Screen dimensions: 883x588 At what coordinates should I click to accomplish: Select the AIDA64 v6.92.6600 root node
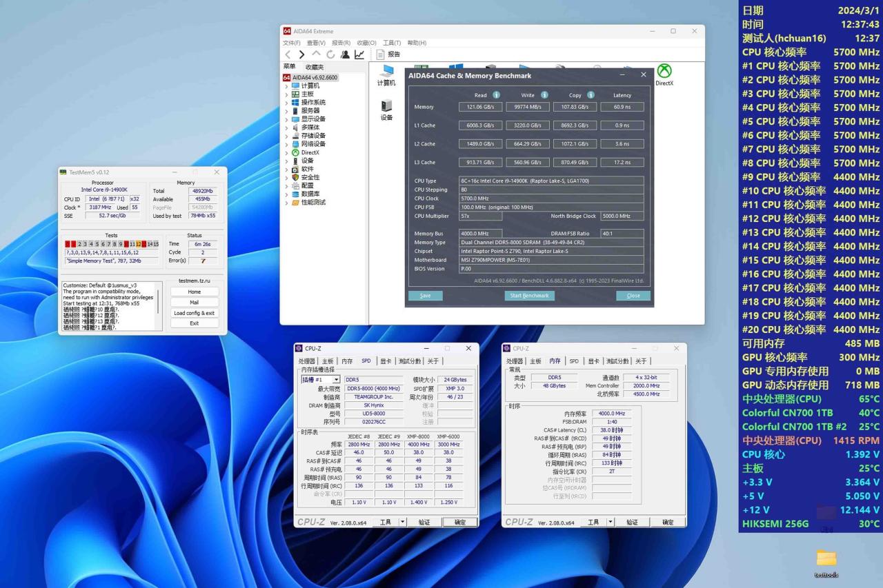coord(310,78)
